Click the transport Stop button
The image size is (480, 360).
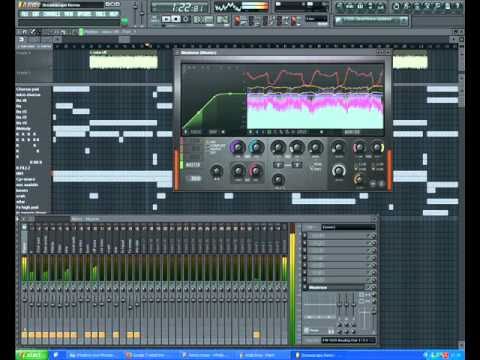[176, 19]
